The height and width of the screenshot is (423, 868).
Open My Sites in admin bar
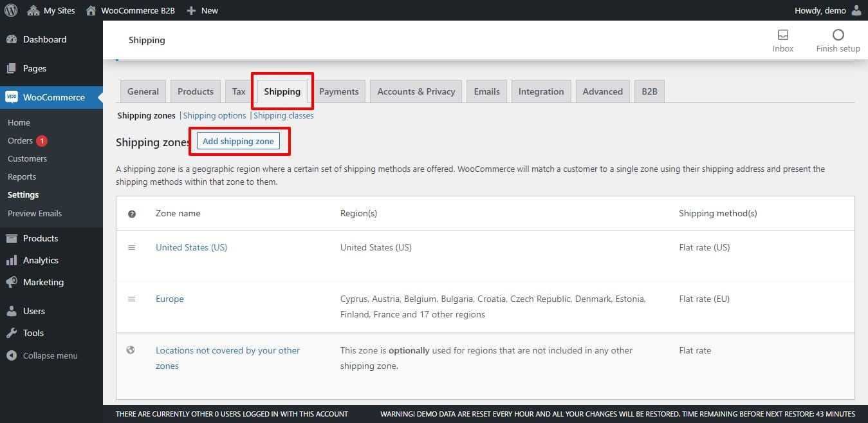[x=51, y=10]
